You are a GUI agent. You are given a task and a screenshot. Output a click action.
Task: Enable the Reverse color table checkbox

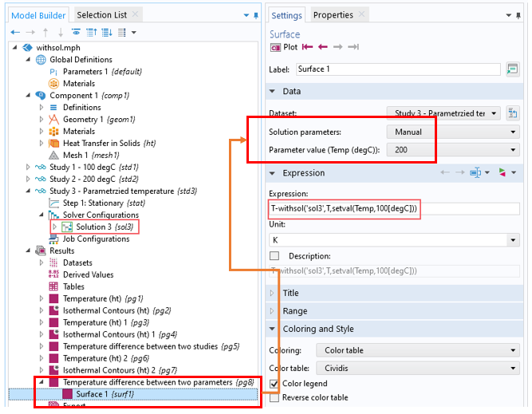point(275,397)
